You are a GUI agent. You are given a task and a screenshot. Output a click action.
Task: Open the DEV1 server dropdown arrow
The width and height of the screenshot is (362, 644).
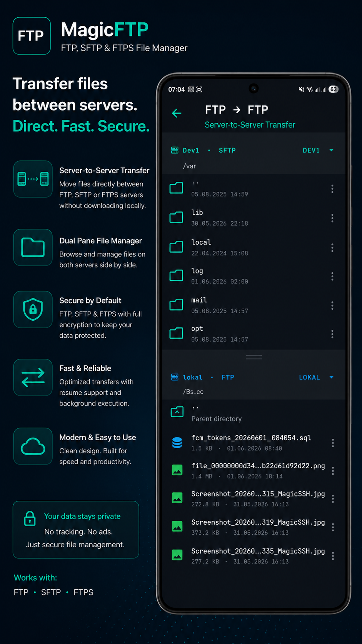331,150
